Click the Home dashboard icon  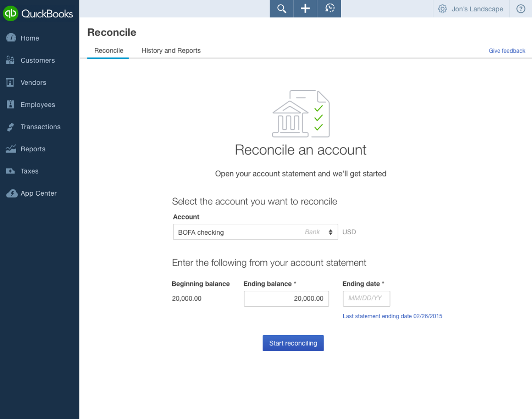click(11, 38)
